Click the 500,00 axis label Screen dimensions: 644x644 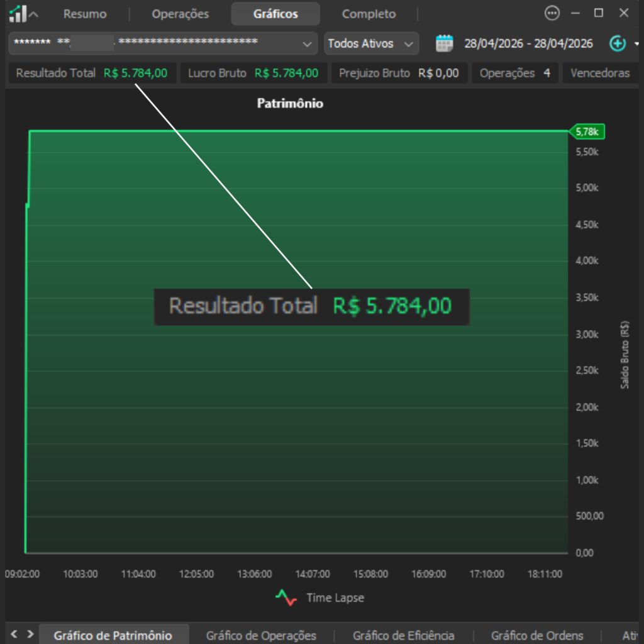coord(590,516)
